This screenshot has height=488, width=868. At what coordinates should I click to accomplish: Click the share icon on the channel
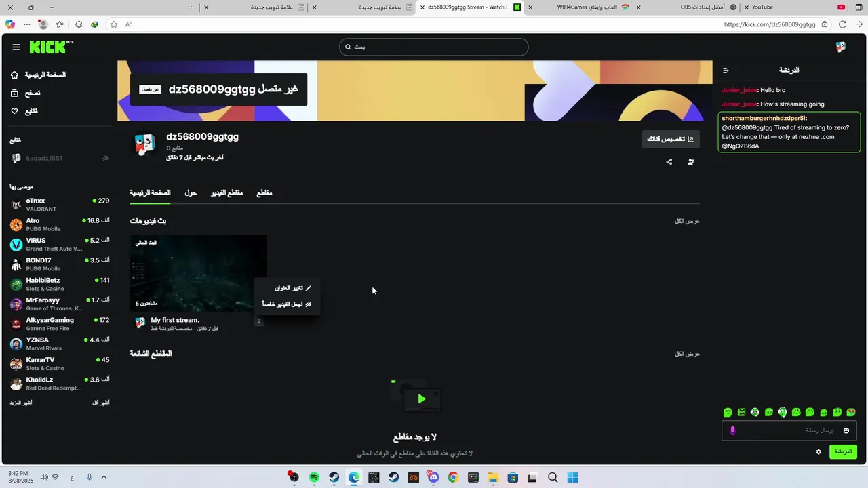coord(669,162)
